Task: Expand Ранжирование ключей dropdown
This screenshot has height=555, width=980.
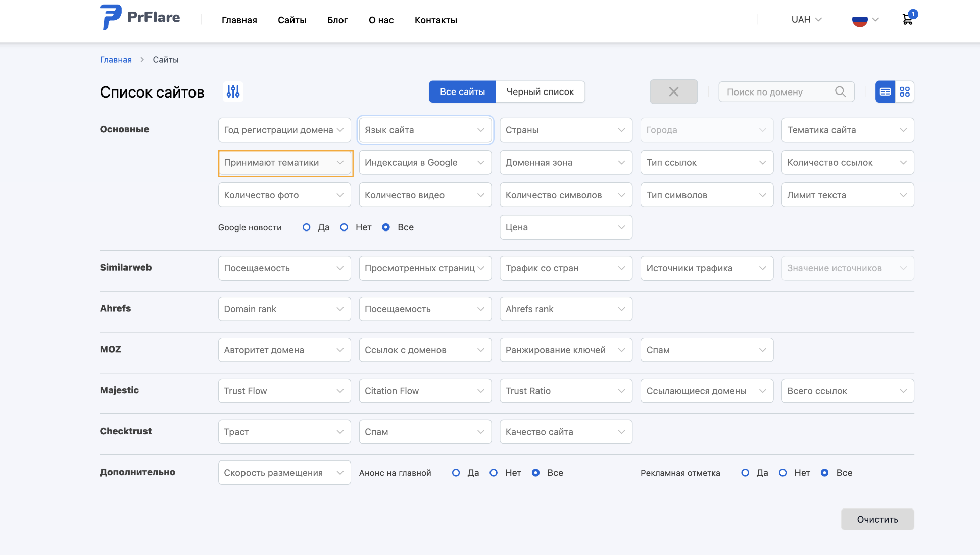Action: click(x=566, y=350)
